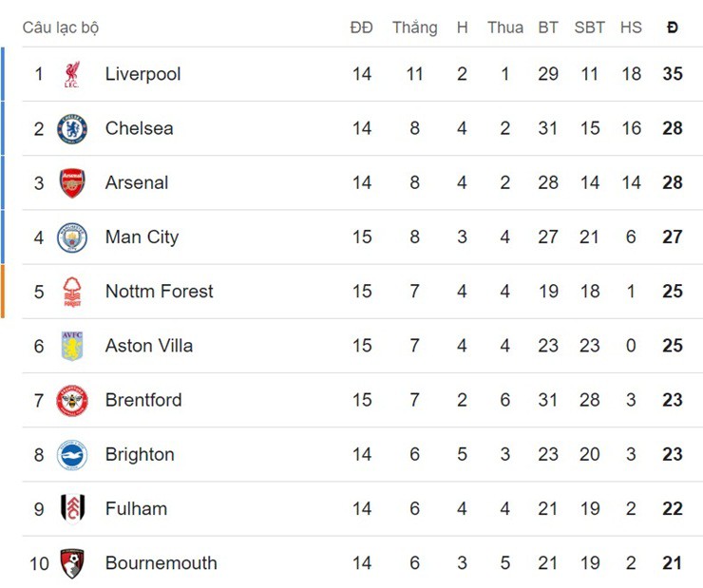
Task: Click the Câu lạc bộ column header
Action: [61, 28]
